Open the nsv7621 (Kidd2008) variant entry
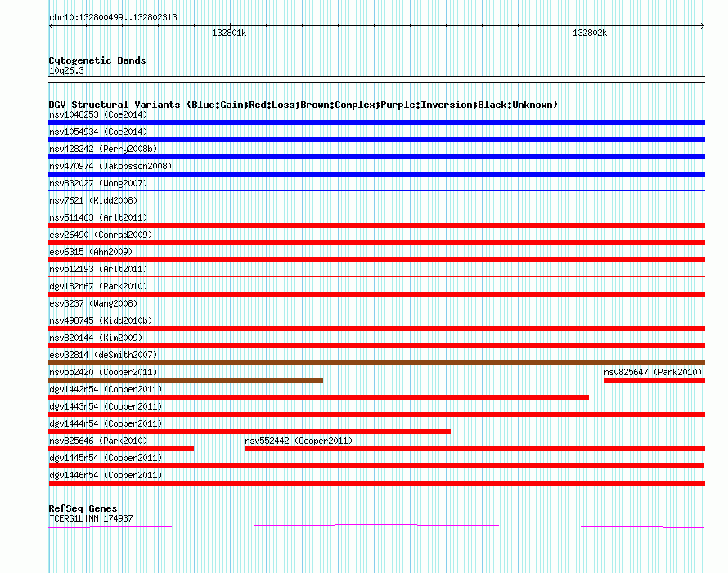Screen dimensions: 728x573 (376, 208)
